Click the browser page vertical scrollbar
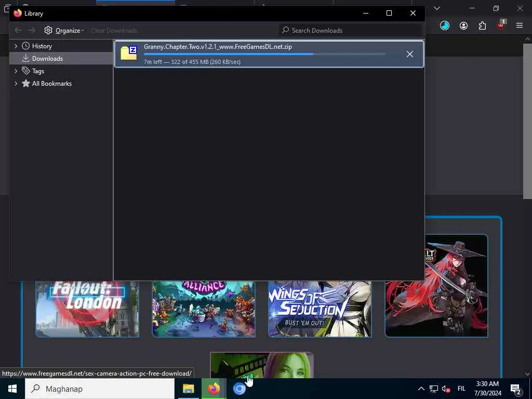Viewport: 532px width, 399px height. (527, 121)
